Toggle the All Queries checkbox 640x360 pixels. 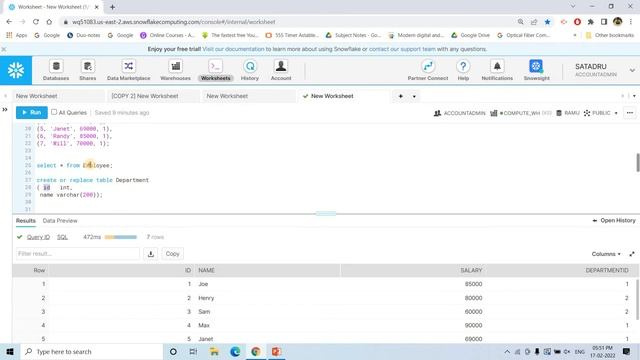54,112
